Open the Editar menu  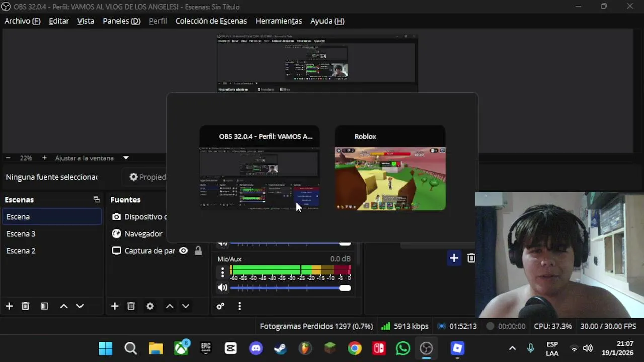[x=59, y=21]
